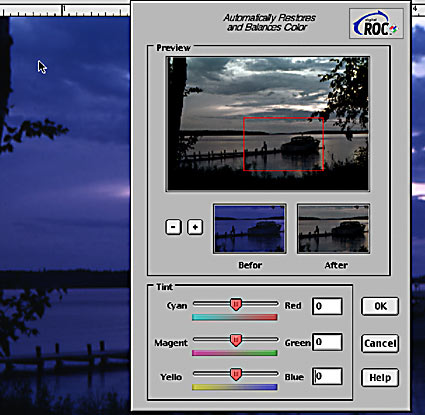The image size is (425, 415).
Task: Open the Help button
Action: point(380,377)
